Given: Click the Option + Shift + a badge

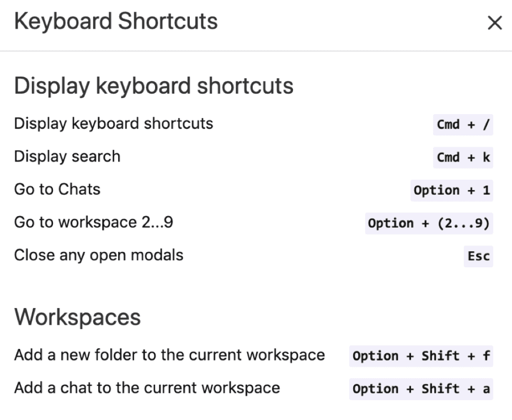Looking at the screenshot, I should point(421,389).
